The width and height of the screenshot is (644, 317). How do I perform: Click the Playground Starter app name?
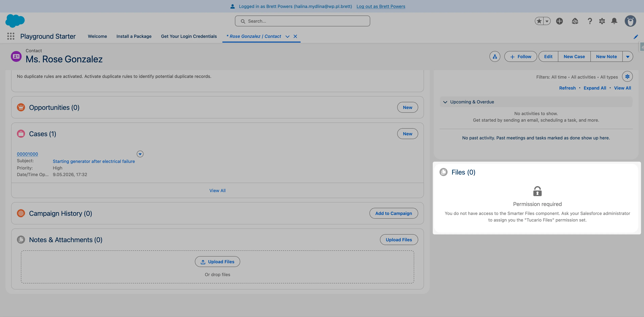click(48, 36)
